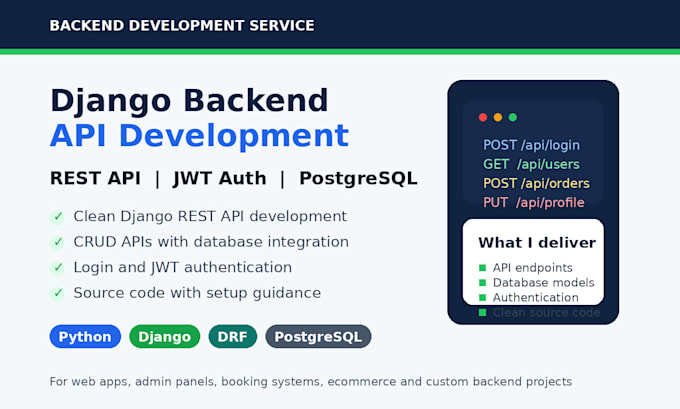Click the DRF tag pill
The height and width of the screenshot is (409, 680).
(232, 337)
